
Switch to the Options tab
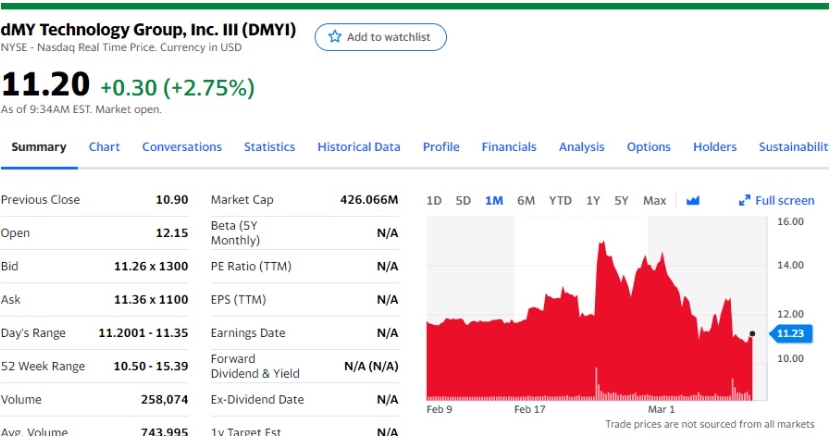(x=649, y=147)
